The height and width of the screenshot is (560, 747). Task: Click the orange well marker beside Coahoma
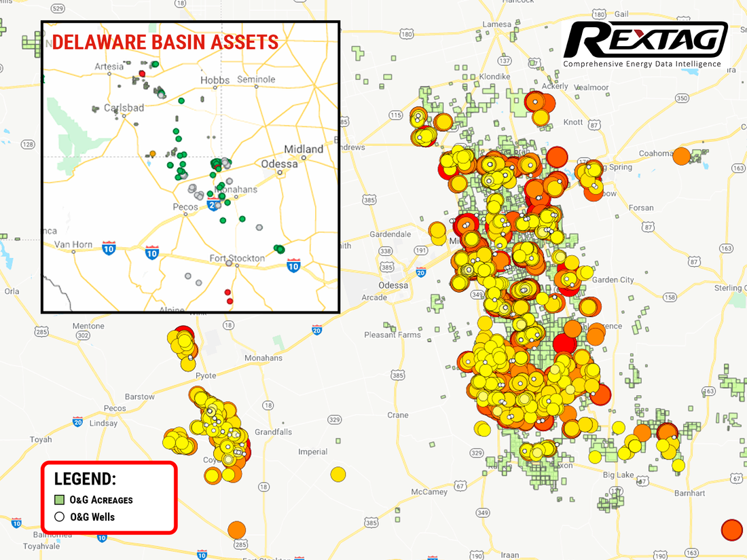pyautogui.click(x=681, y=156)
